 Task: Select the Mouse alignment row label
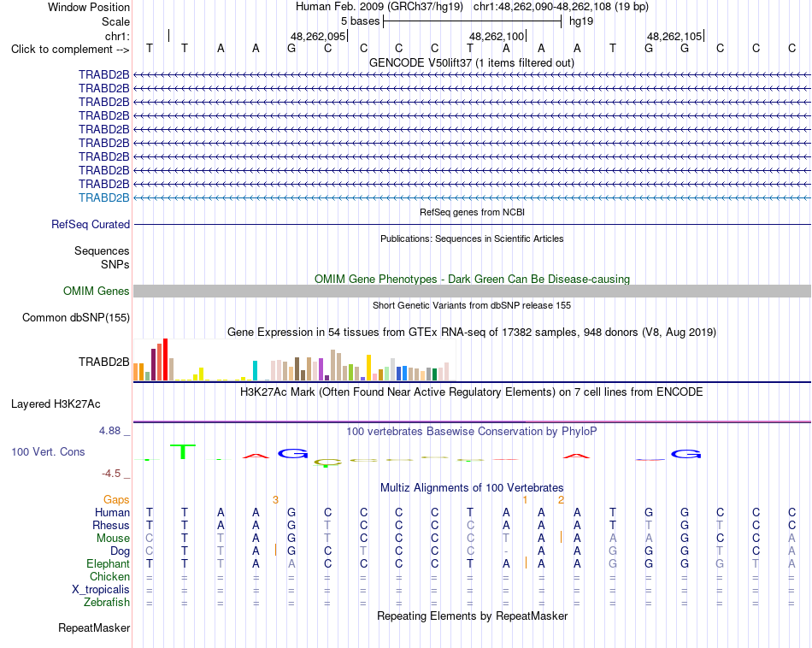[113, 539]
